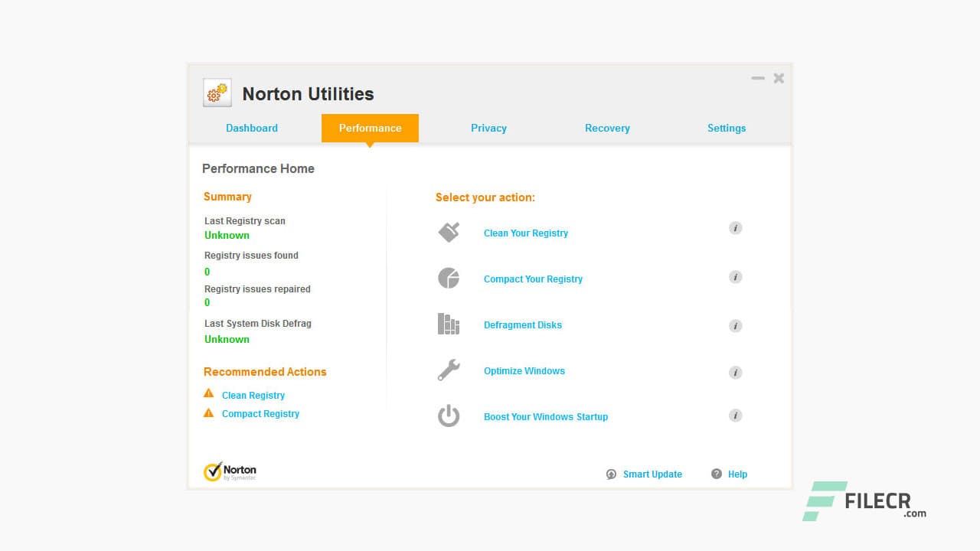The width and height of the screenshot is (980, 551).
Task: Click the Help question mark icon
Action: pos(716,474)
